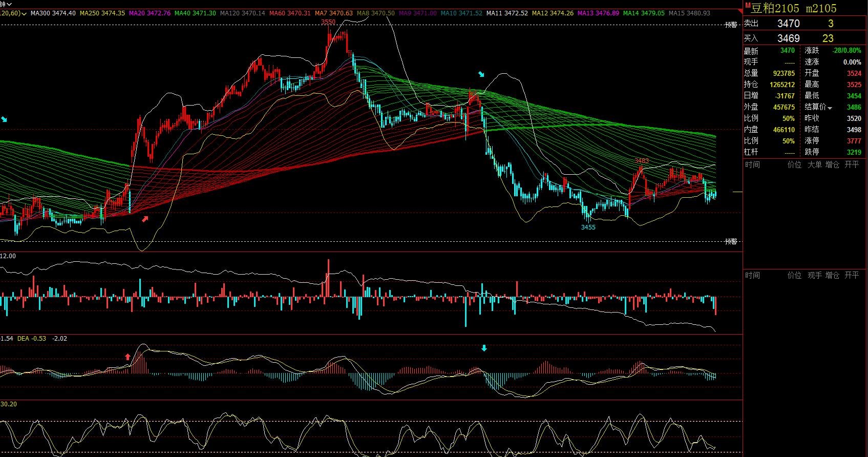The image size is (868, 457).
Task: Click the DEA -0.53 indicator label
Action: coord(32,339)
